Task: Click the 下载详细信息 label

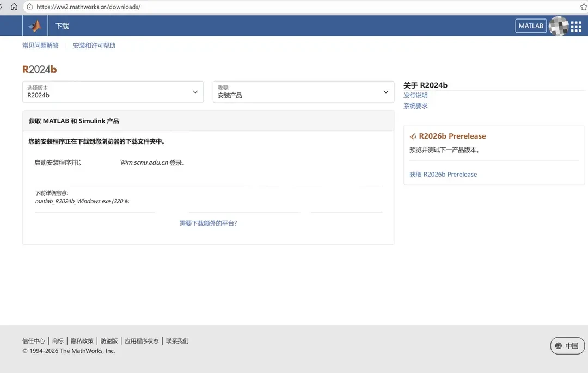Action: tap(51, 193)
